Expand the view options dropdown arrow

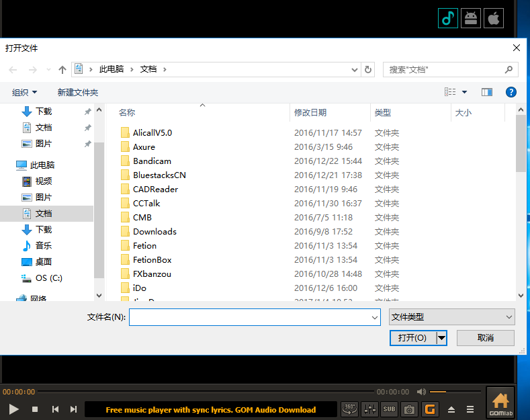pos(464,92)
